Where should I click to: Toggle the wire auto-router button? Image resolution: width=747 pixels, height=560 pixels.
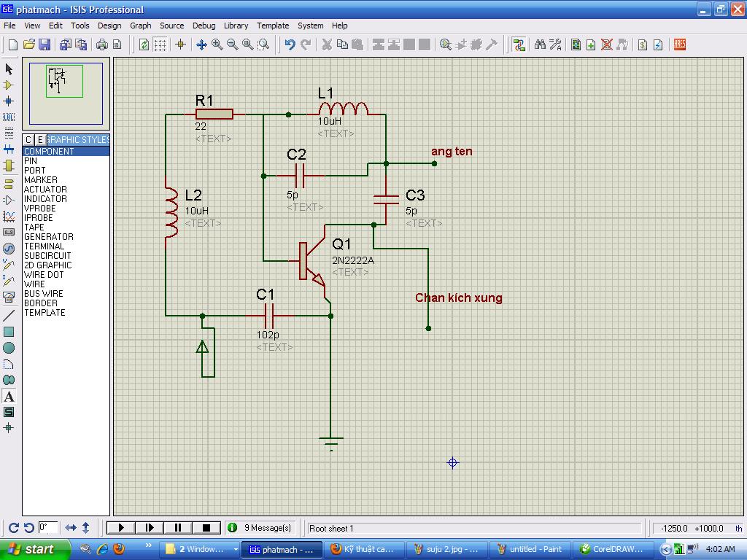pyautogui.click(x=519, y=44)
